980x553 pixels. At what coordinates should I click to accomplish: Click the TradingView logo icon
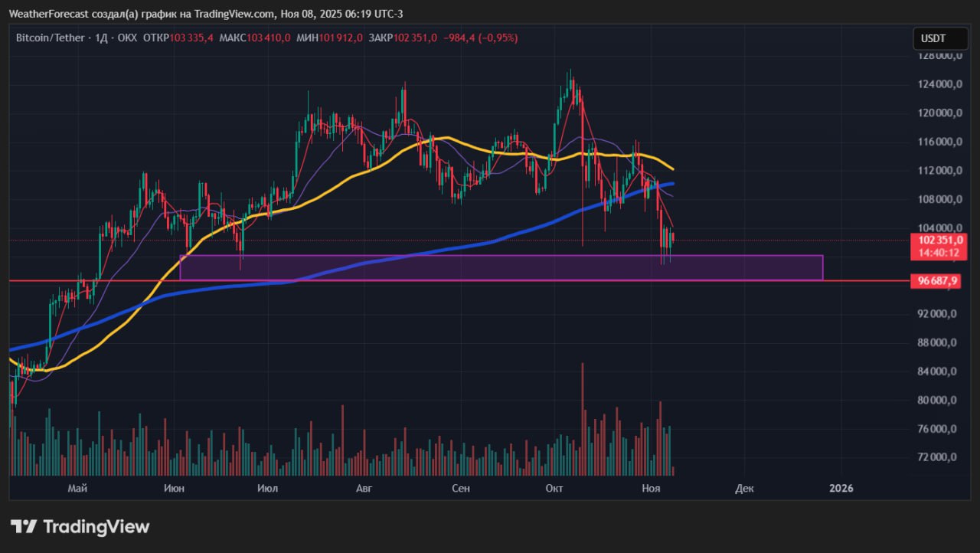click(x=24, y=527)
